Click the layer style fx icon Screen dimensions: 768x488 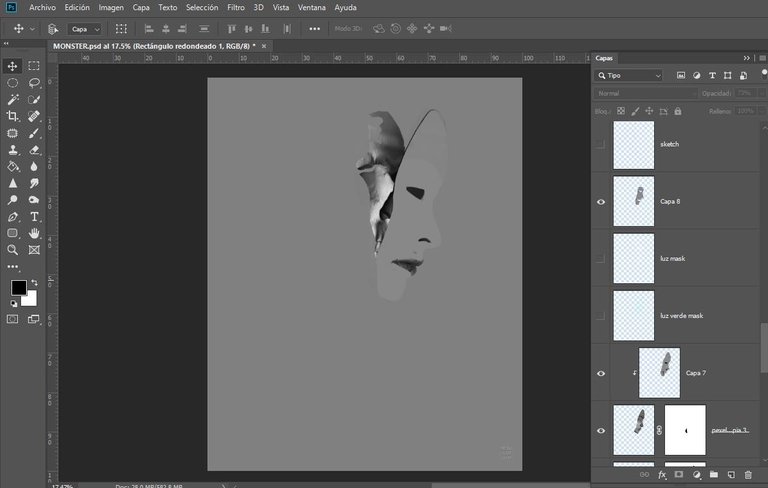coord(662,474)
